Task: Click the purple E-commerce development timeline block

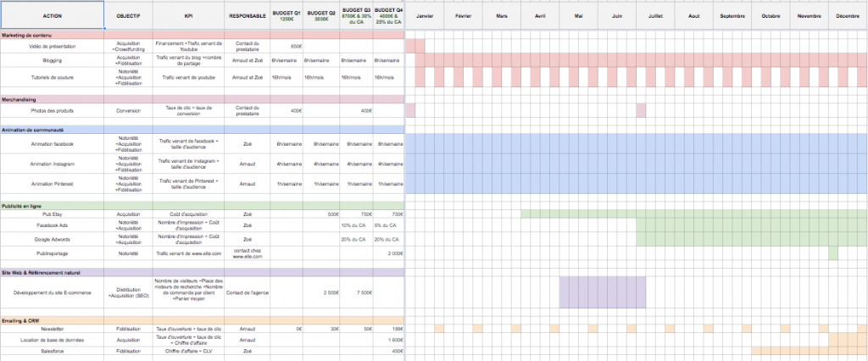Action: point(602,292)
